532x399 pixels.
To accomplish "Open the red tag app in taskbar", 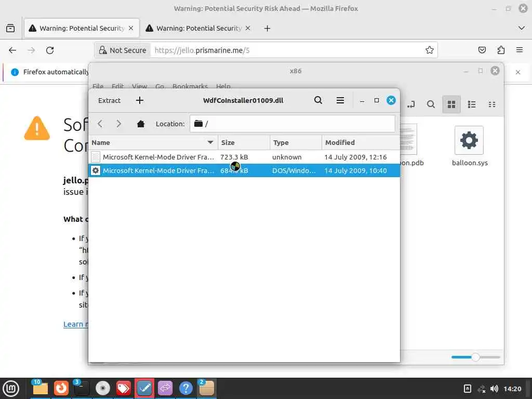I will (x=123, y=388).
